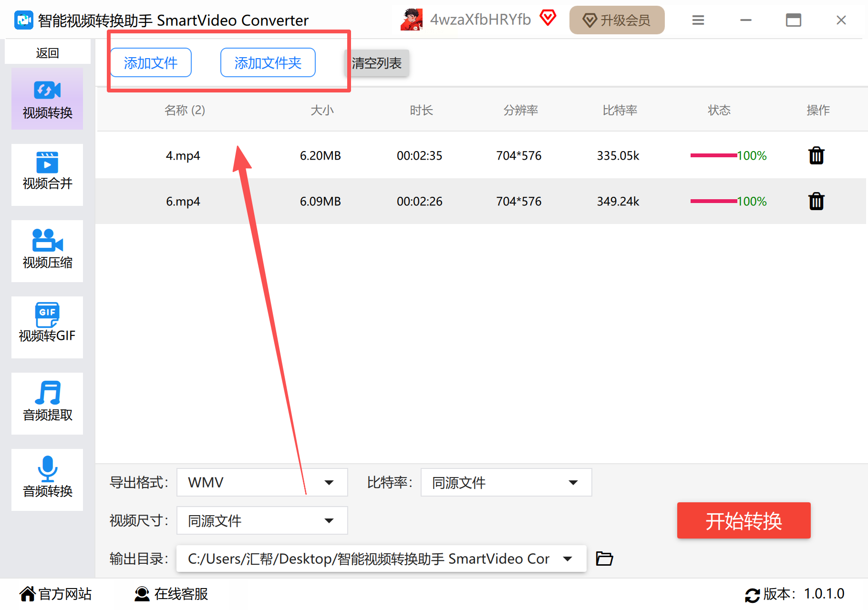The height and width of the screenshot is (610, 868).
Task: Click the 时长 column header
Action: point(422,110)
